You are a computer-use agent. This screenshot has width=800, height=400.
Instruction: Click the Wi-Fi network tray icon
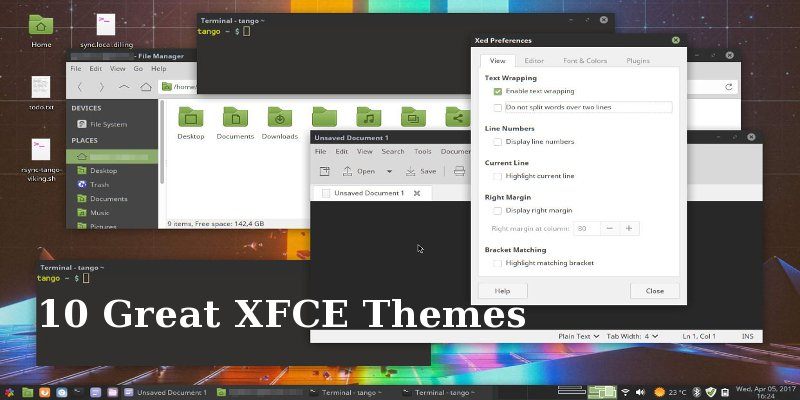(x=625, y=392)
